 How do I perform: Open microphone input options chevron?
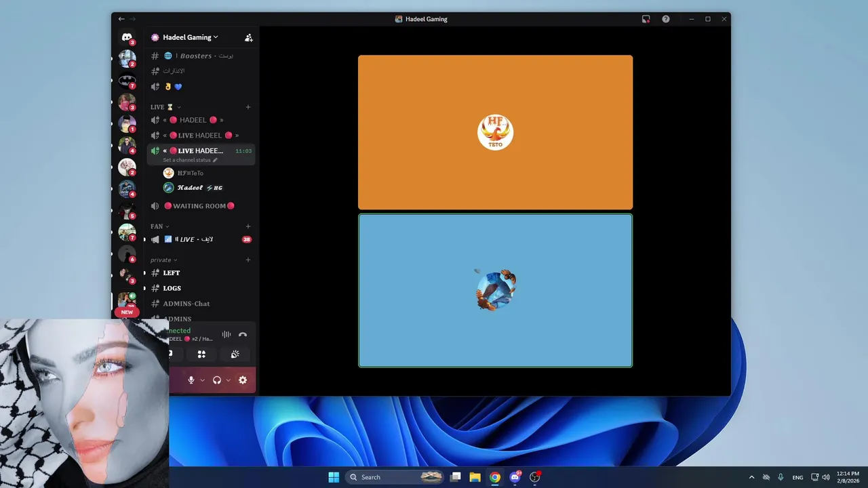coord(202,380)
